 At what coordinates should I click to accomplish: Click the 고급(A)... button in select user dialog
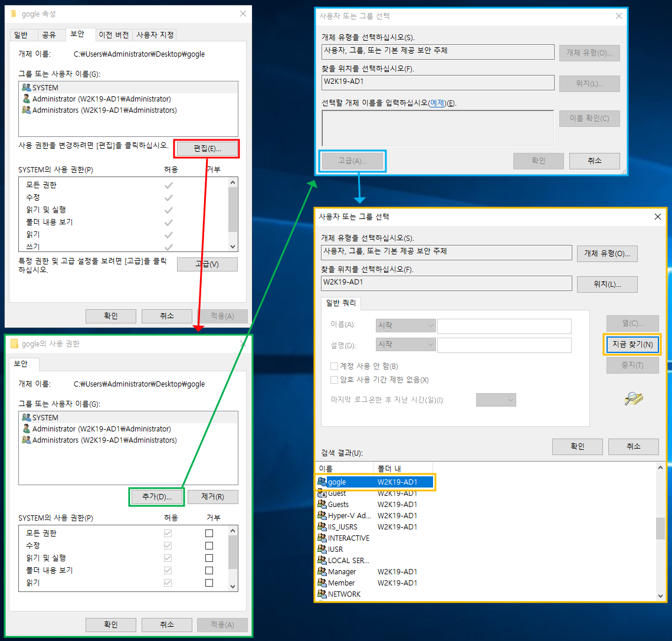pos(352,161)
